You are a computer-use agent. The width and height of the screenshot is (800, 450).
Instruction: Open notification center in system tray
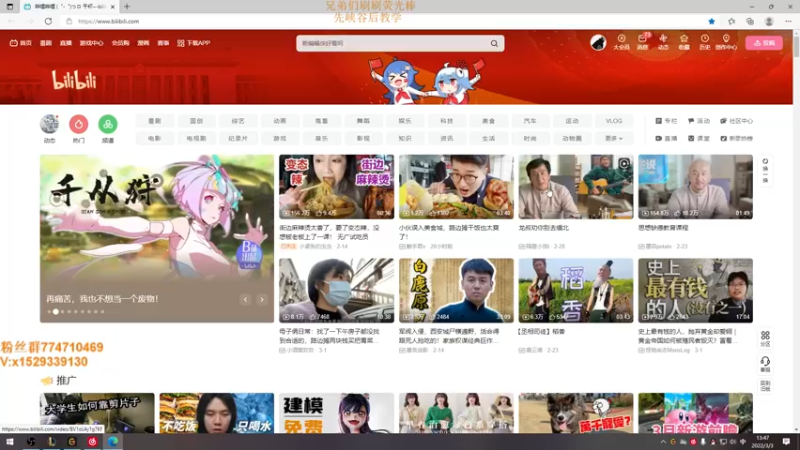[x=786, y=441]
